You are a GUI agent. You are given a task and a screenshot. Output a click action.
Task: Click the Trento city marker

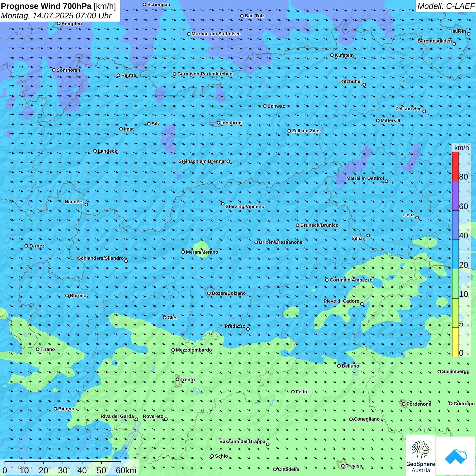[177, 379]
